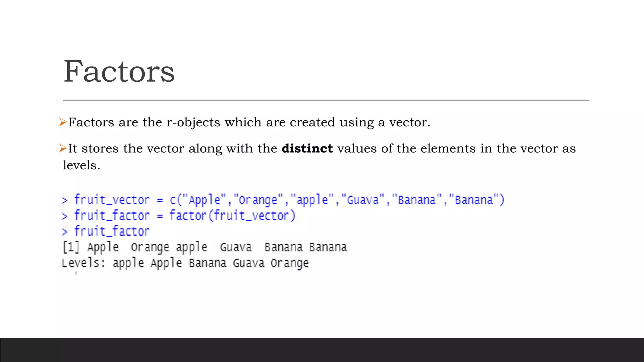
Task: Click the orange arrow bullet before 'It stores'
Action: 63,148
